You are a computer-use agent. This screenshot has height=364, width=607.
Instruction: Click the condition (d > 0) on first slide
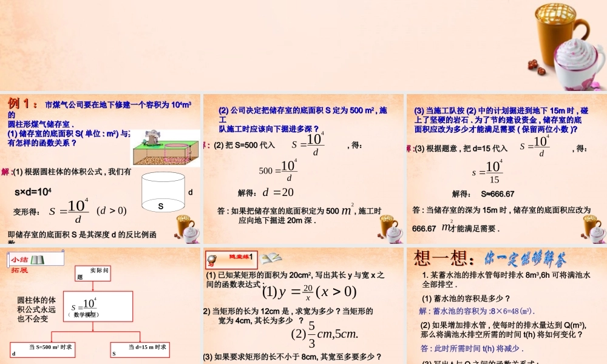tap(112, 211)
